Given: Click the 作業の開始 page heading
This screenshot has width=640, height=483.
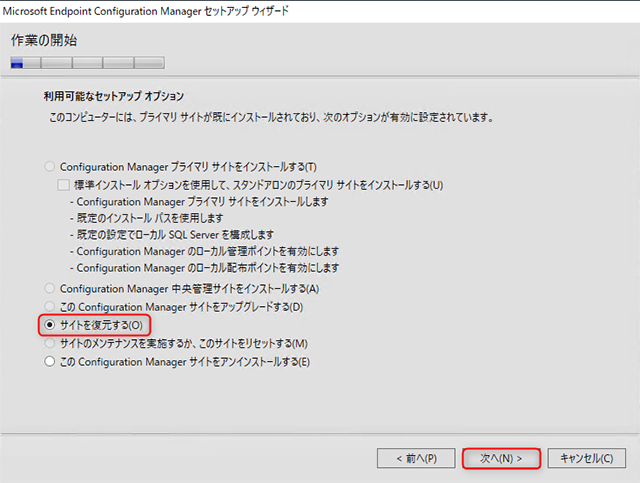Looking at the screenshot, I should (44, 41).
